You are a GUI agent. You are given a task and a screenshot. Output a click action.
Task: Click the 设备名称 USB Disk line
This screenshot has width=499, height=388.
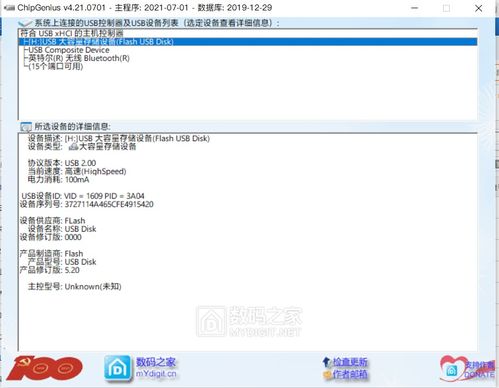(x=62, y=229)
